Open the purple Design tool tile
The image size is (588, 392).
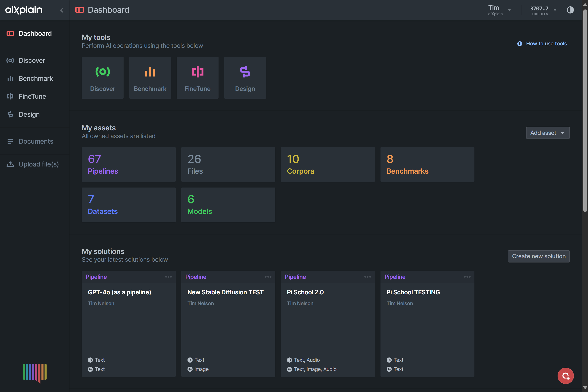(245, 77)
